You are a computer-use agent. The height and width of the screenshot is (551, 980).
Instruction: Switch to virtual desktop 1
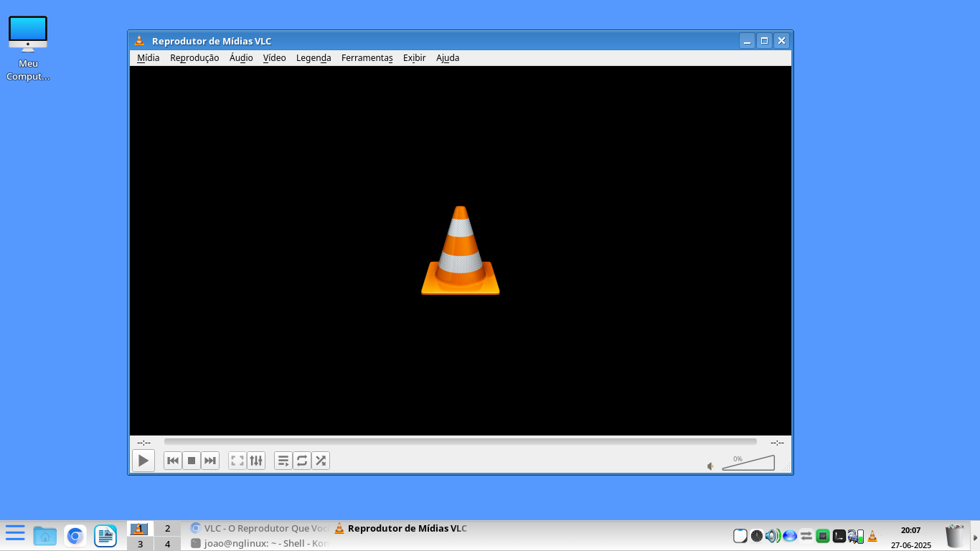pos(140,529)
